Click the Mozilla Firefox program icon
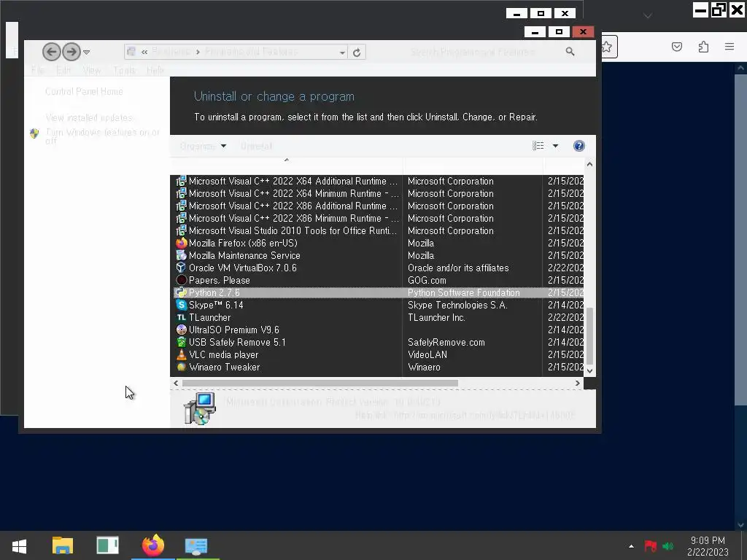This screenshot has width=747, height=560. [181, 243]
